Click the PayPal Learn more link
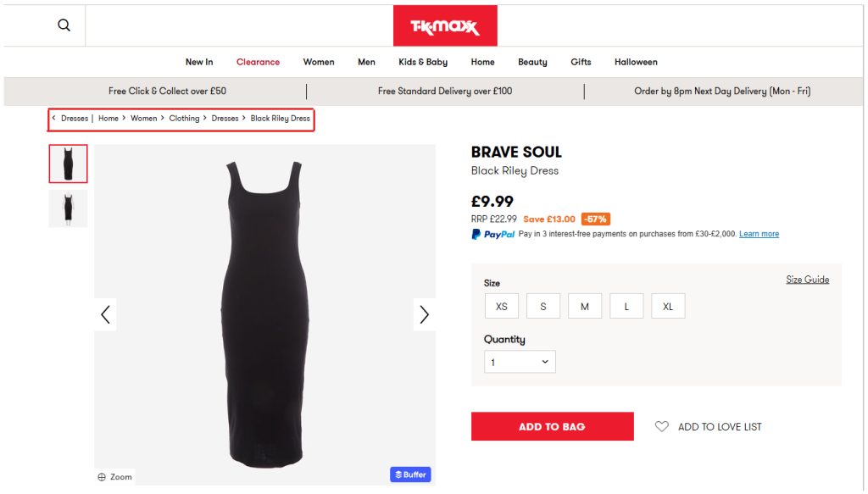The width and height of the screenshot is (868, 494). [x=759, y=234]
